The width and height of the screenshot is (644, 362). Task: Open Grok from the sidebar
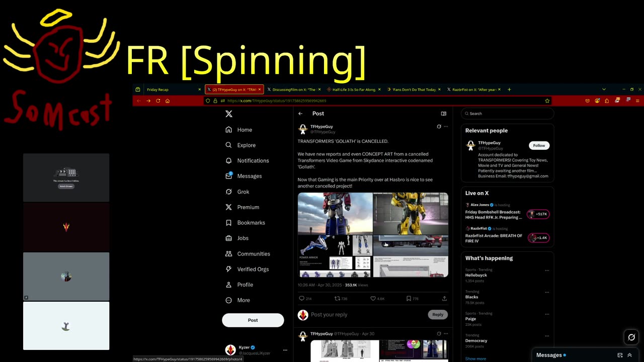point(237,192)
